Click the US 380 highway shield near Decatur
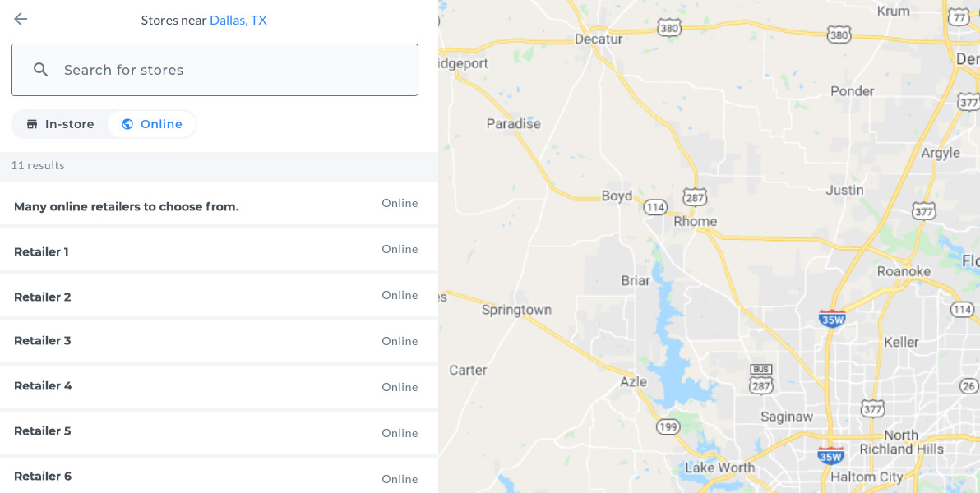This screenshot has width=980, height=493. [669, 28]
